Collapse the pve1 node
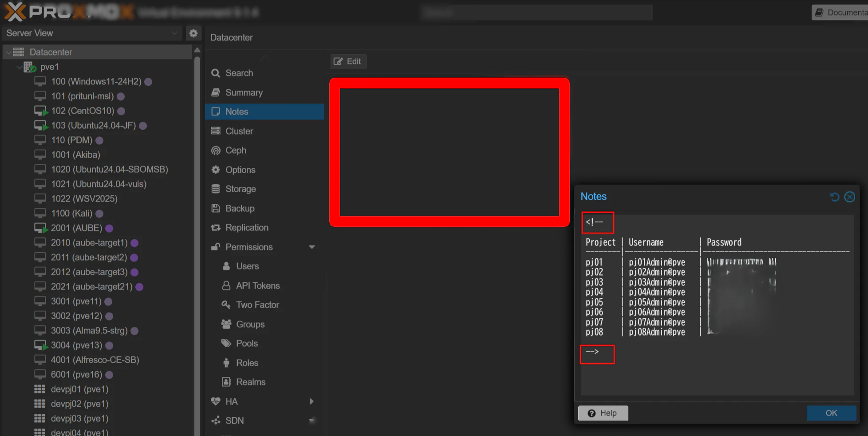The image size is (868, 436). click(x=19, y=67)
